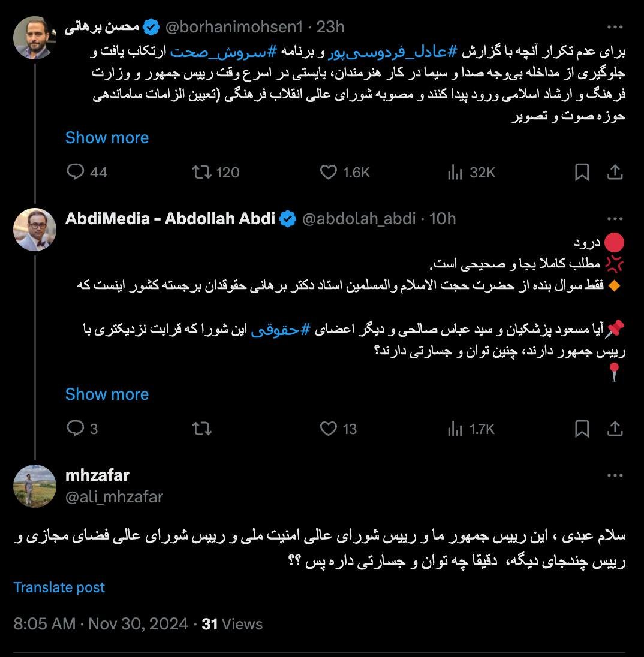Share the borhanimohsen1 tweet
Viewport: 644px width, 657px height.
(x=615, y=173)
